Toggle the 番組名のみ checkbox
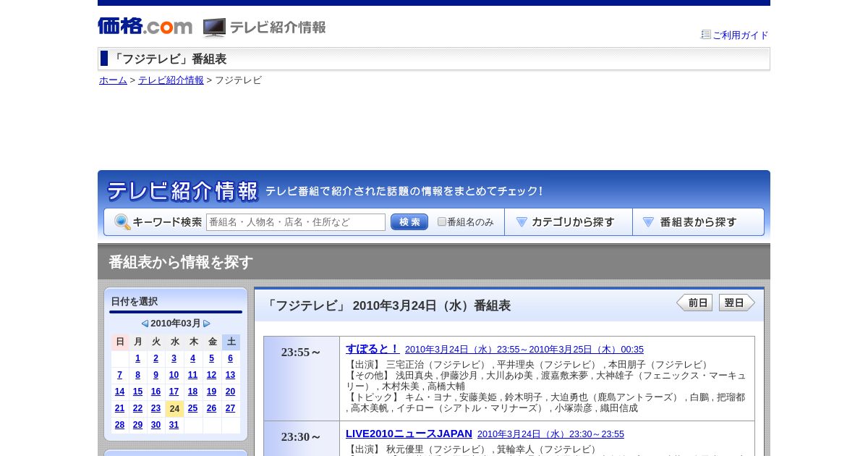Screen dimensions: 868x456 [442, 221]
